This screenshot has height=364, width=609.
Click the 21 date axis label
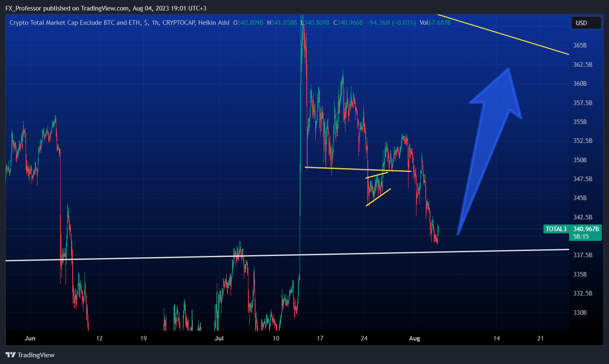point(540,338)
